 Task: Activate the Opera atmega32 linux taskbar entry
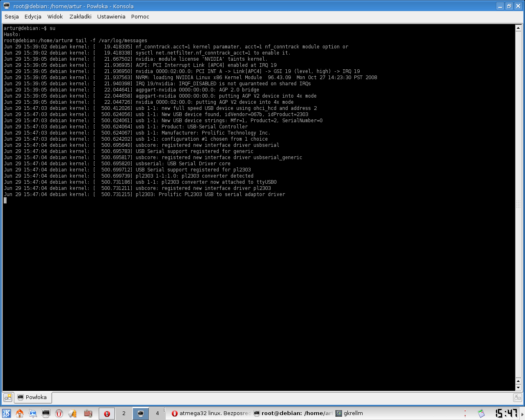pos(211,413)
